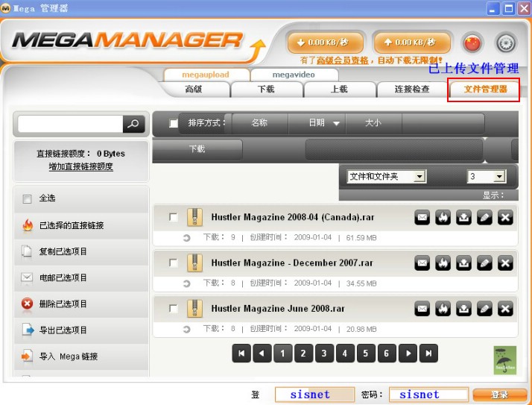Click the refresh arrow under December 2007.rar
The width and height of the screenshot is (532, 405).
[x=186, y=283]
